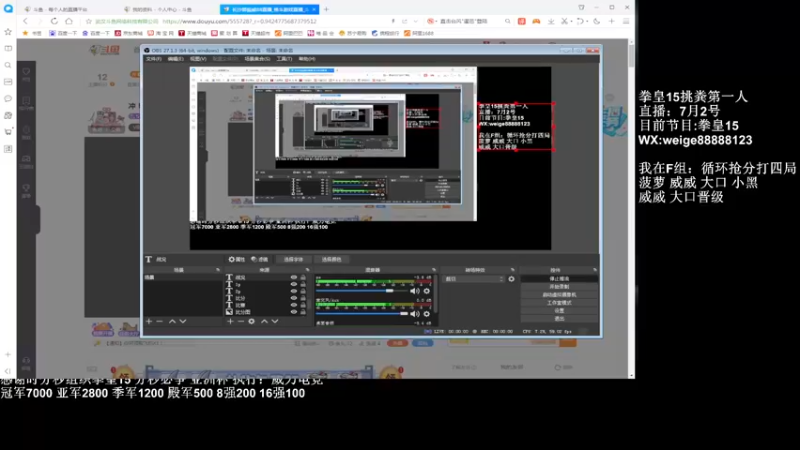Pop out the 控件 dock panel
This screenshot has width=800, height=450.
595,270
